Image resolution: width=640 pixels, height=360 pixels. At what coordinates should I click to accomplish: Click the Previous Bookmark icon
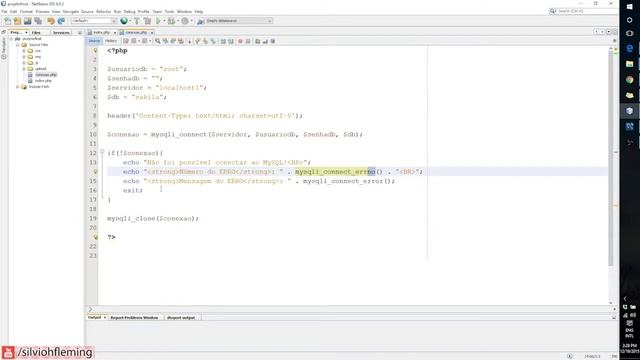tap(198, 41)
